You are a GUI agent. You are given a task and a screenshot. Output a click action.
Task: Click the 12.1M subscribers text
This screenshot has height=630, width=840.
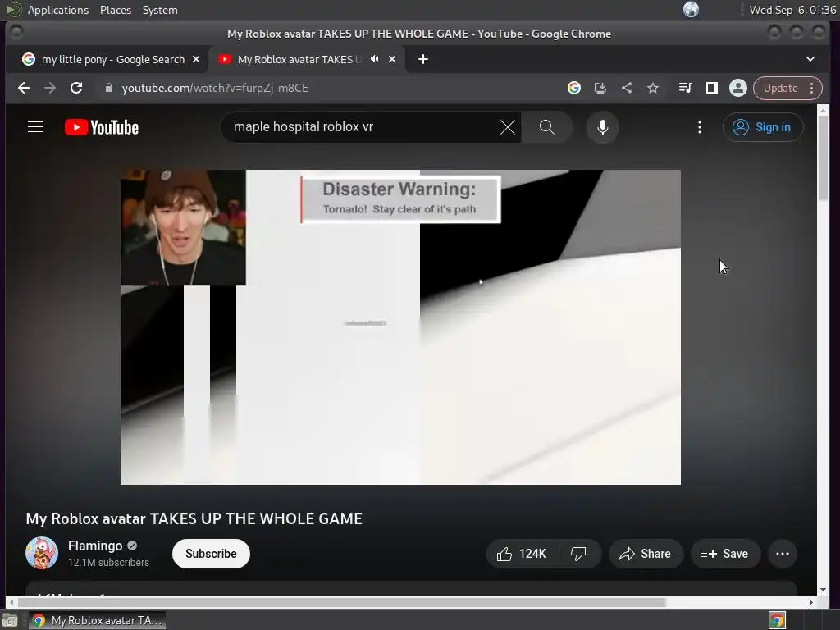pyautogui.click(x=108, y=562)
